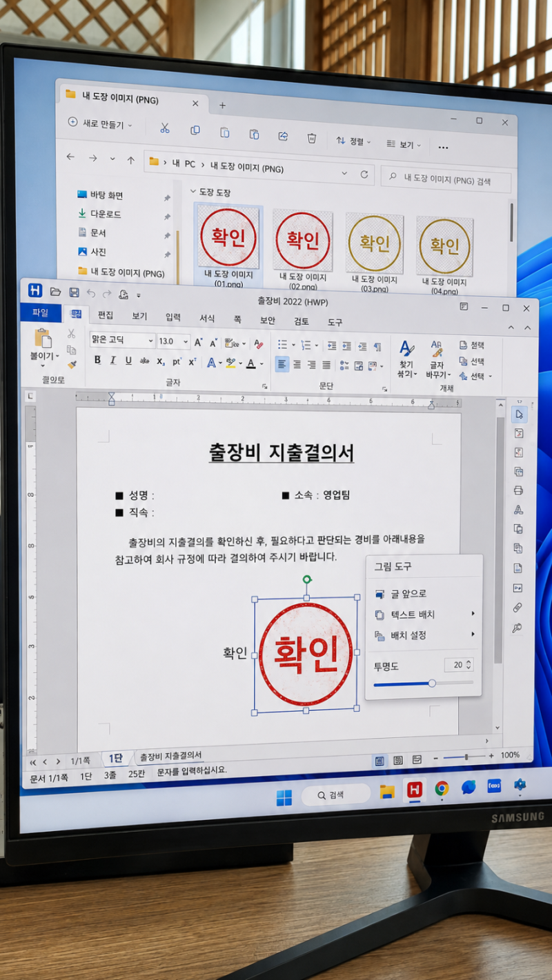Underline text with the U icon
The image size is (552, 980).
pyautogui.click(x=128, y=361)
